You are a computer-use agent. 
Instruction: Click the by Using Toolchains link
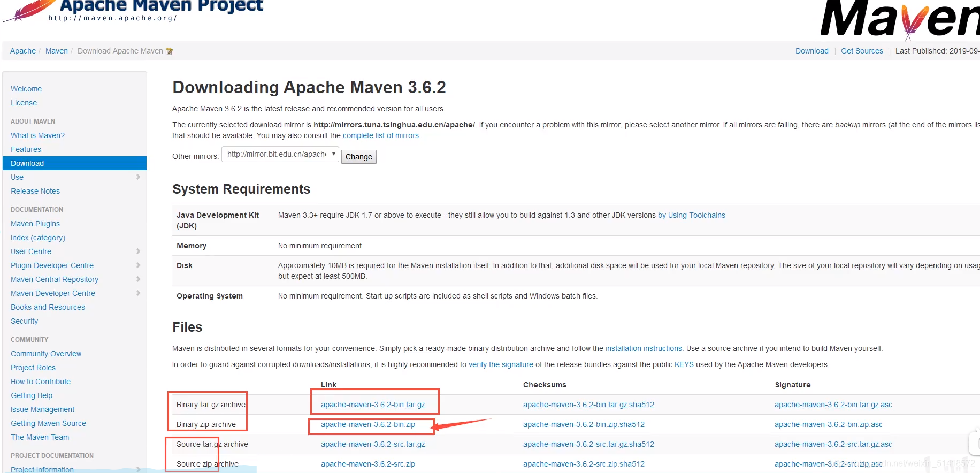coord(692,215)
